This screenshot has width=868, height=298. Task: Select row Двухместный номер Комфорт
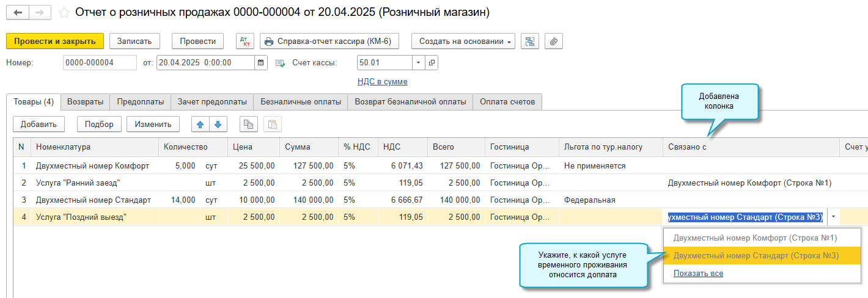coord(93,165)
